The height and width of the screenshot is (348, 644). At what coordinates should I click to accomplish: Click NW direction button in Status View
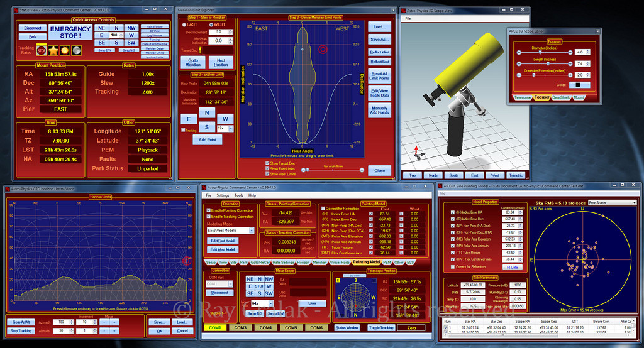click(x=131, y=28)
